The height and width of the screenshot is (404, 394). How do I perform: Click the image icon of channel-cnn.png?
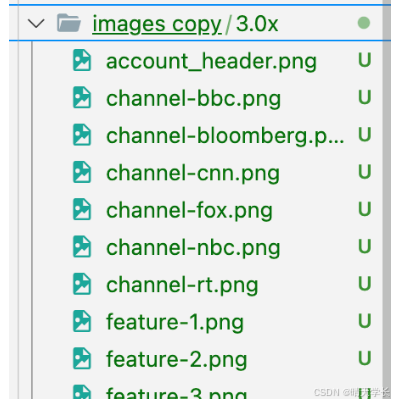pyautogui.click(x=82, y=172)
